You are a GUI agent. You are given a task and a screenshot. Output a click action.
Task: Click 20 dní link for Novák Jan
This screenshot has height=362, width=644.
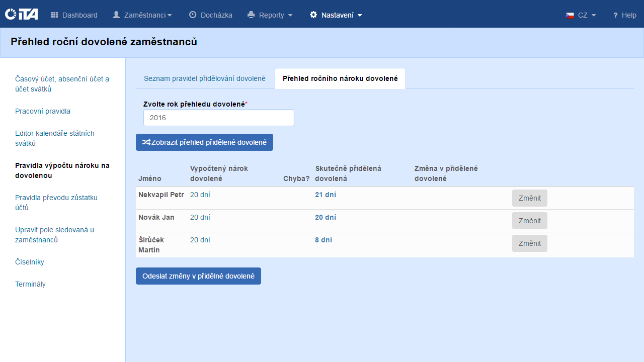click(x=326, y=217)
